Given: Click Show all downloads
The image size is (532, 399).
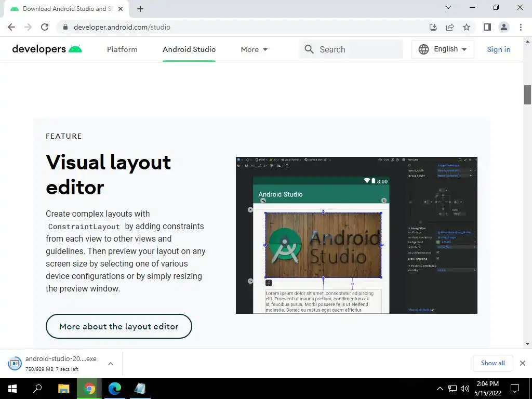Looking at the screenshot, I should tap(493, 363).
